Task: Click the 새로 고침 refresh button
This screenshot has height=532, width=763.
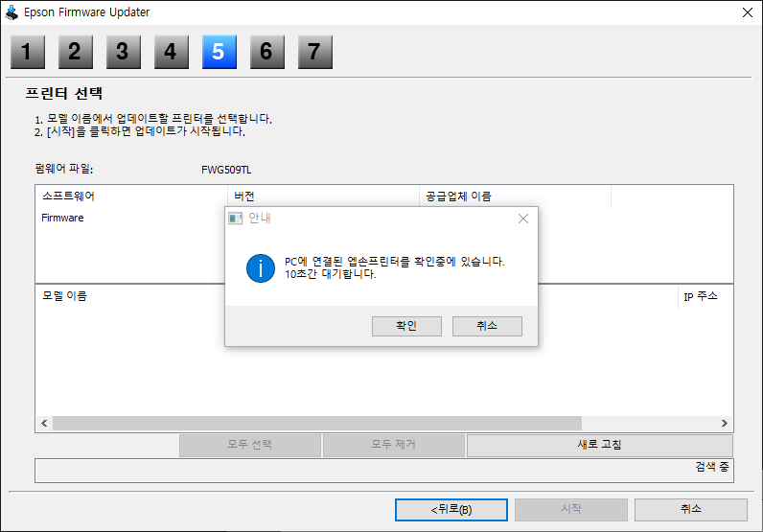Action: coord(599,445)
